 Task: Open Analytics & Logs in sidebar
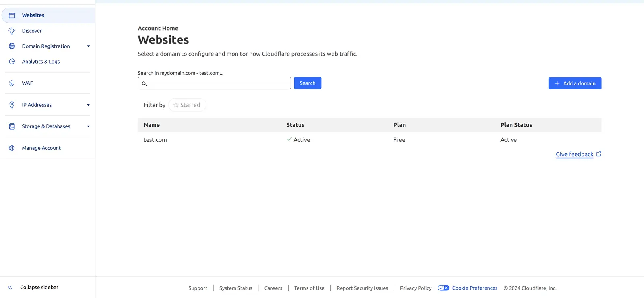point(47,62)
